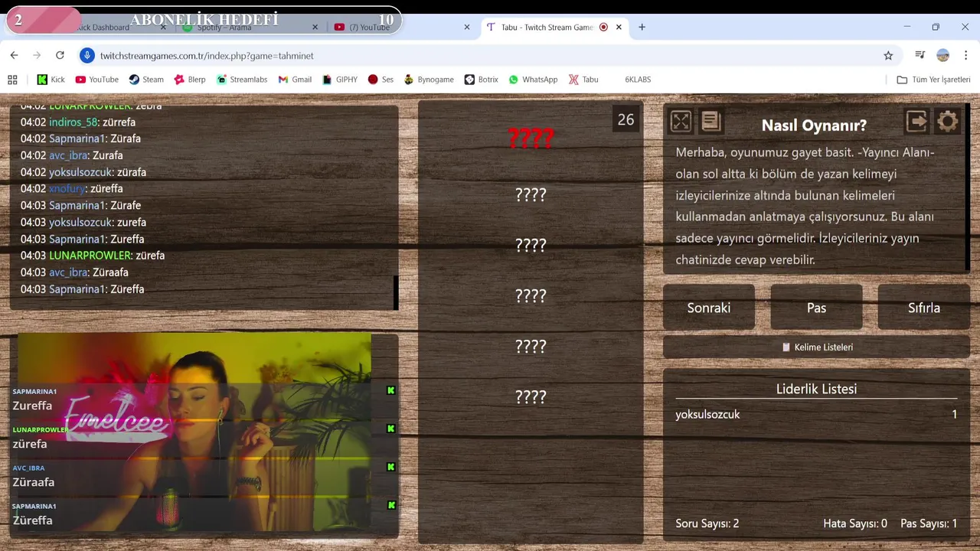This screenshot has width=980, height=551.
Task: Click the Sonraki button
Action: 709,308
